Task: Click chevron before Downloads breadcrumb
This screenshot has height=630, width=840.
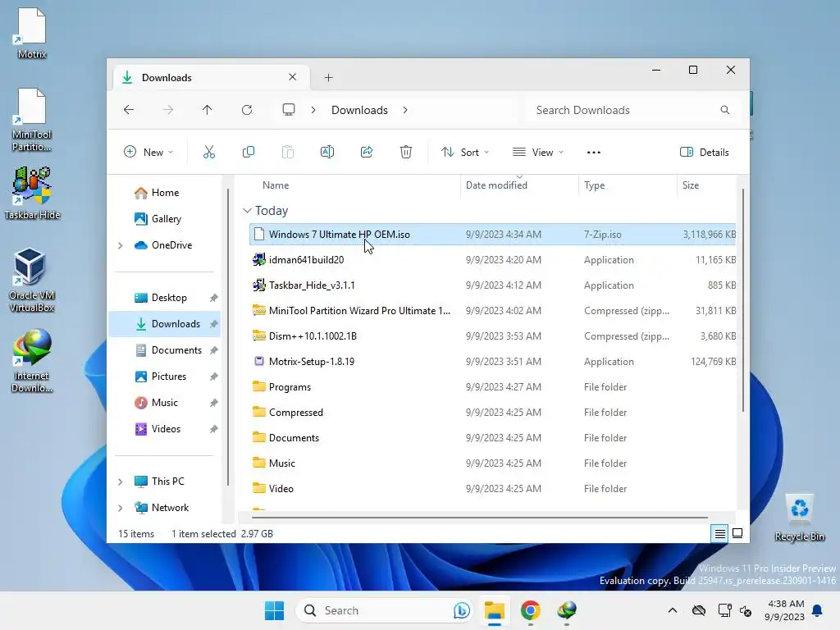Action: click(313, 110)
